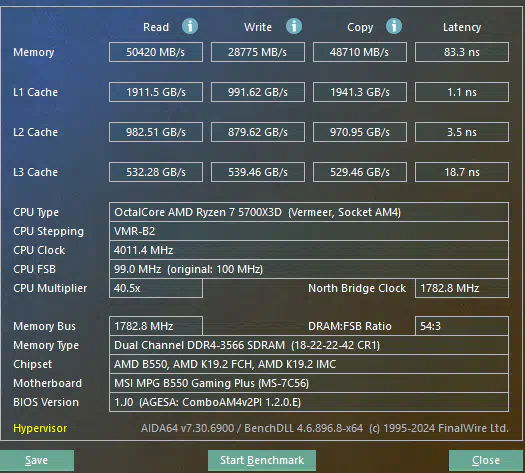Click the CPU Type label
Image resolution: width=525 pixels, height=473 pixels.
coord(36,212)
